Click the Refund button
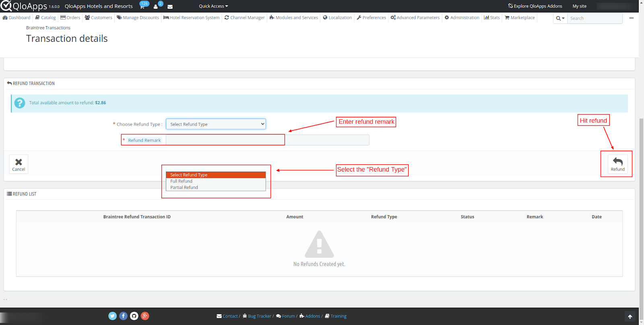This screenshot has width=644, height=325. pyautogui.click(x=617, y=164)
